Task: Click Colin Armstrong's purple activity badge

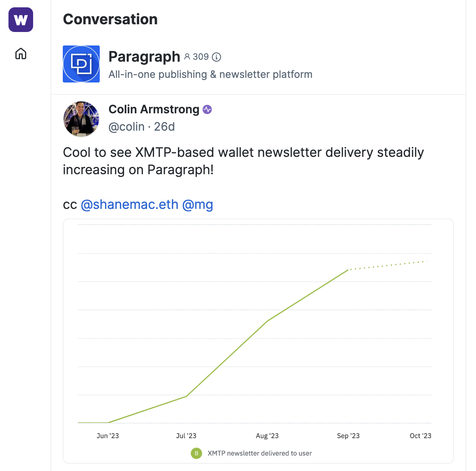Action: (207, 109)
